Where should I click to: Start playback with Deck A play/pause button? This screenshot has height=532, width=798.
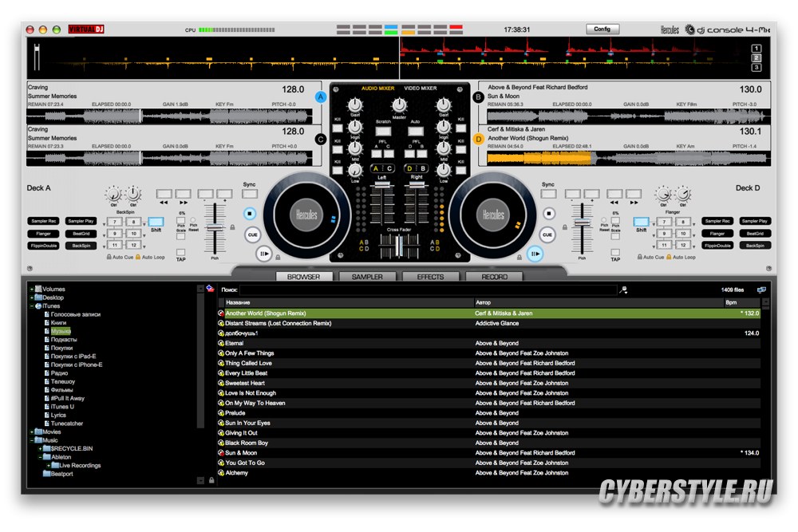263,254
